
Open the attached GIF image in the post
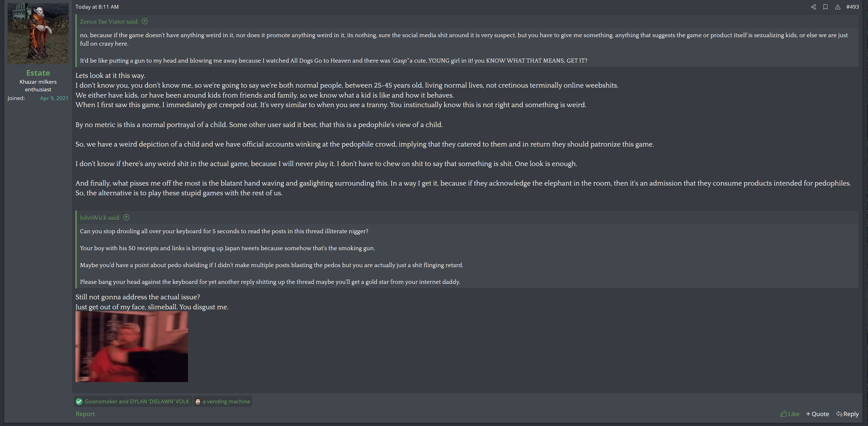[131, 347]
